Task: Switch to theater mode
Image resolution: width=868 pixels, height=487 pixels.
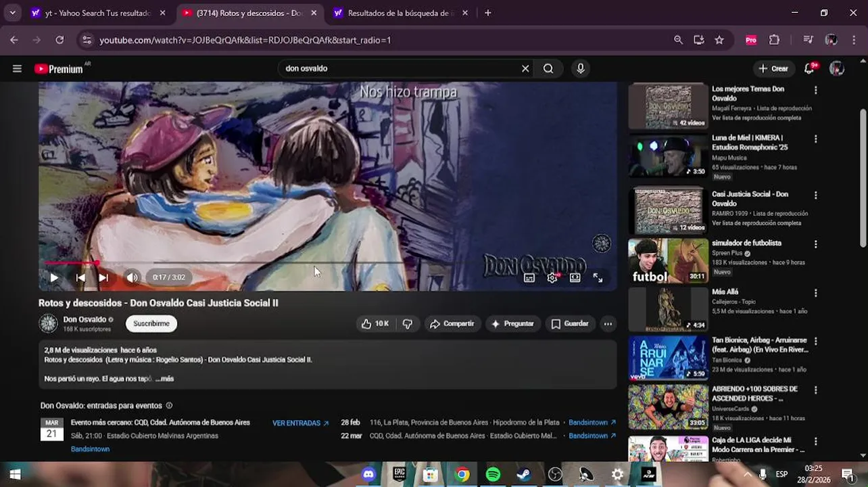Action: tap(575, 277)
